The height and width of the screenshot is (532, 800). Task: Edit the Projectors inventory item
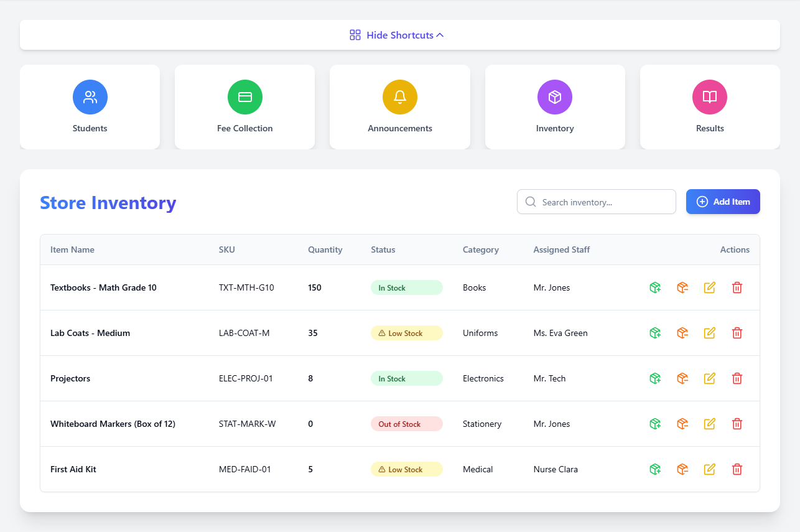[x=710, y=378]
